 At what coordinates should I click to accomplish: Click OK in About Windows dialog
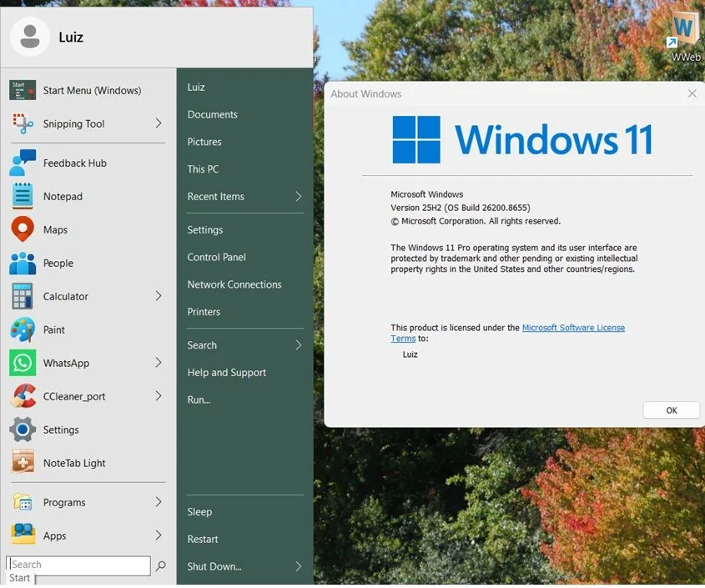672,410
